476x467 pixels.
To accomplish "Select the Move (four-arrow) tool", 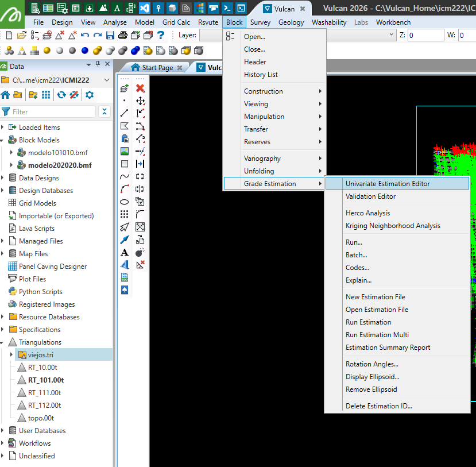I will tap(140, 101).
